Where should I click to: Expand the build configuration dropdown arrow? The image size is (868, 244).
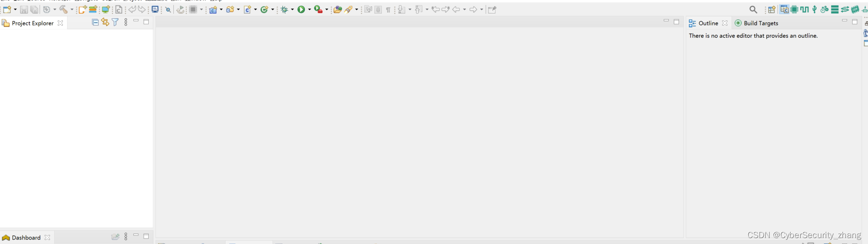point(55,10)
